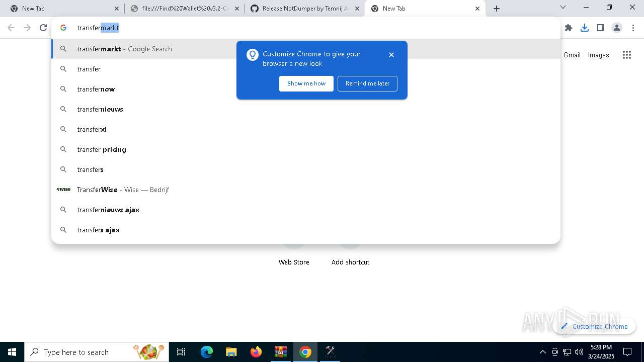Open the tab search chevron
Screen dimensions: 644x362
click(x=563, y=8)
